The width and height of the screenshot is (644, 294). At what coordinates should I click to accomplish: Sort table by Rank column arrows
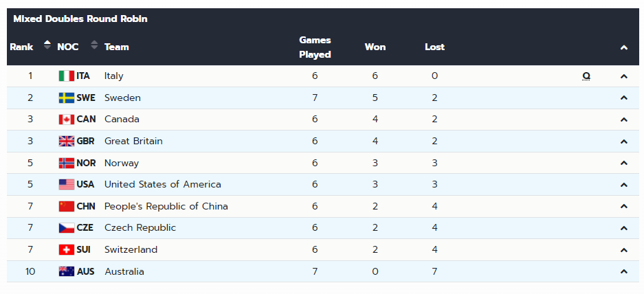47,45
